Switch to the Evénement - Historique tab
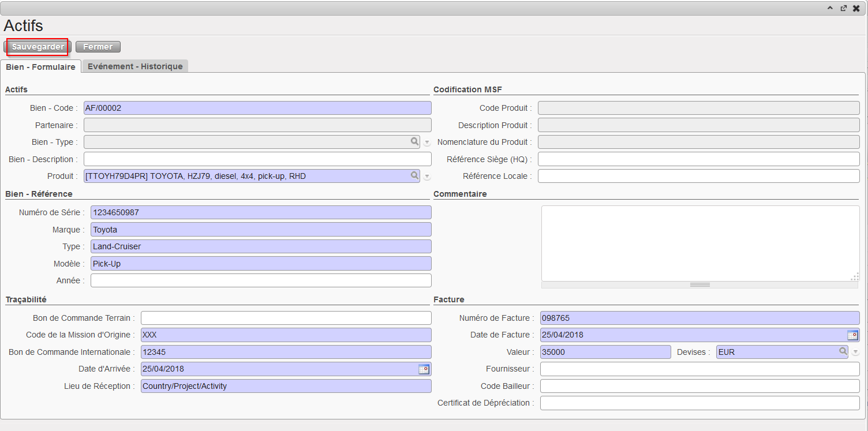 coord(135,66)
